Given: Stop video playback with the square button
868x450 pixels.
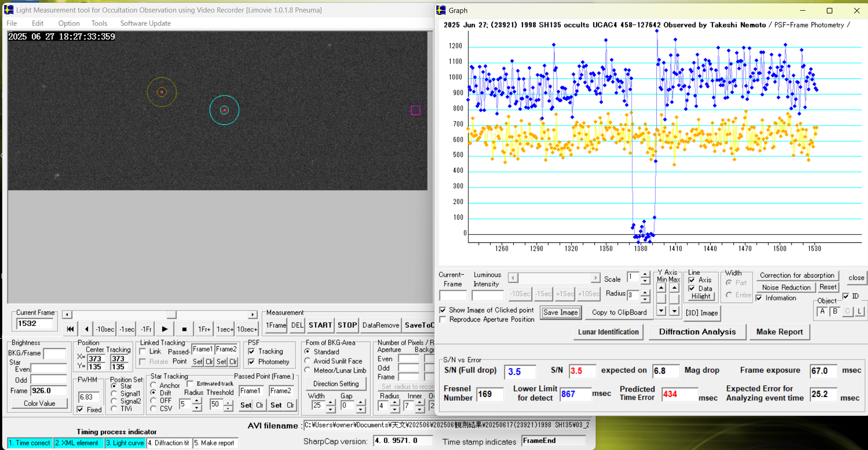Looking at the screenshot, I should 184,329.
